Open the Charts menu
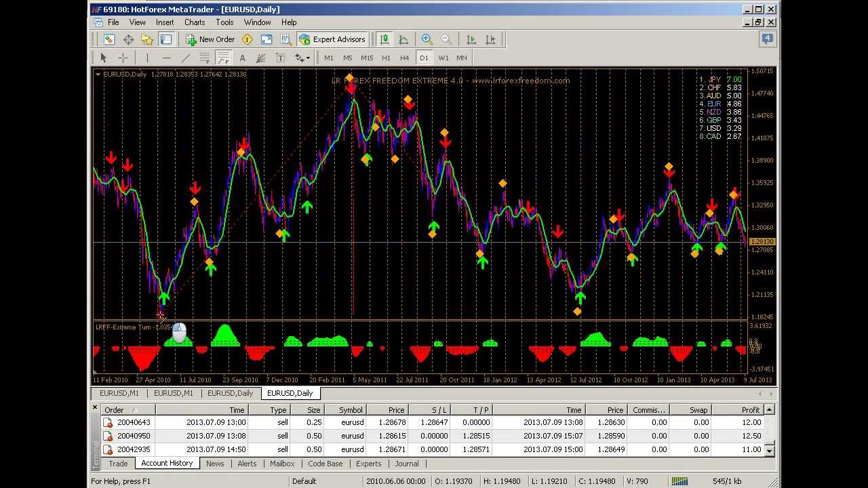The width and height of the screenshot is (868, 488). click(x=195, y=22)
